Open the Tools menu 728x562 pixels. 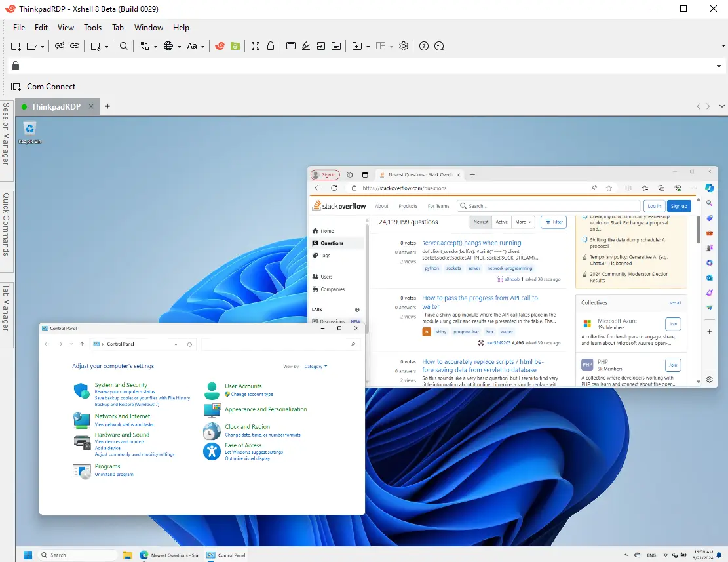[x=92, y=28]
